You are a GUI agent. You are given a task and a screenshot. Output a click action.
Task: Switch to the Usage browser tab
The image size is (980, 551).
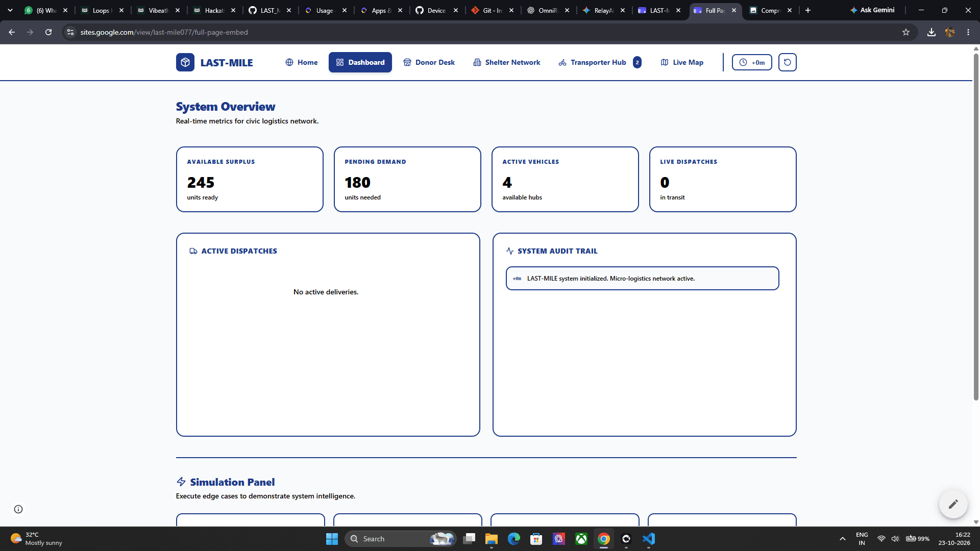[326, 10]
